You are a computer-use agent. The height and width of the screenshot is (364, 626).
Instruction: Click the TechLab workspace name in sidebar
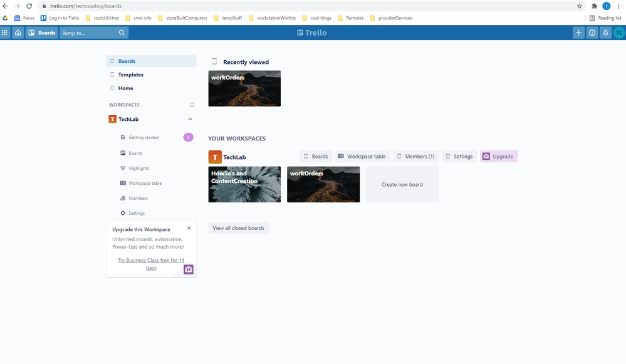click(128, 119)
